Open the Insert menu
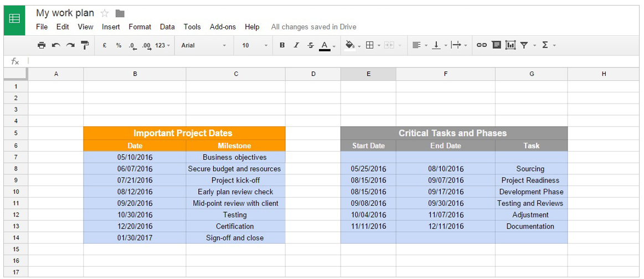 pyautogui.click(x=111, y=27)
